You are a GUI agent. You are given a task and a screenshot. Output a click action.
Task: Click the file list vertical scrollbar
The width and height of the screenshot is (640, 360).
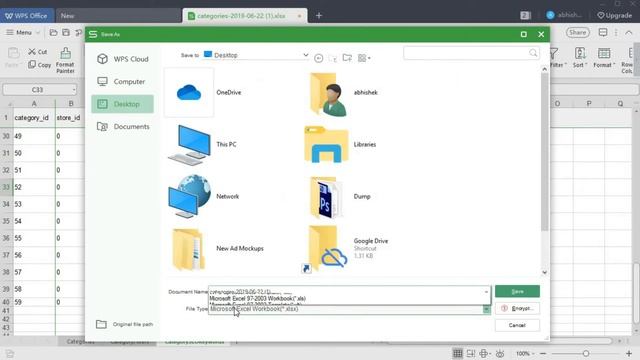click(x=544, y=152)
